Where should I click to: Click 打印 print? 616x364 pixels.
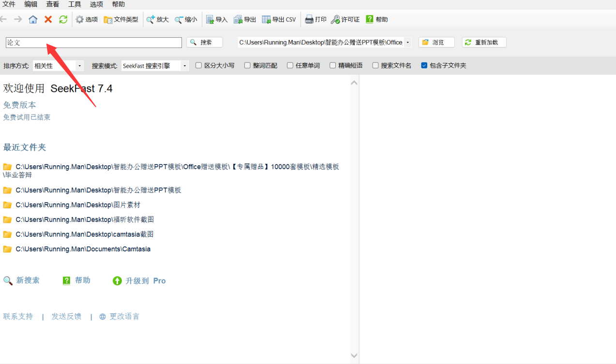pyautogui.click(x=316, y=19)
